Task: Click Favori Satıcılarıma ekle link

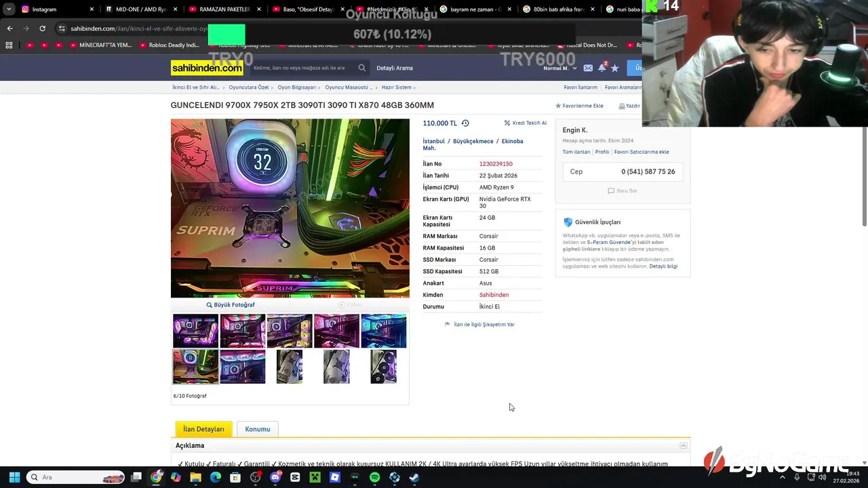Action: click(x=642, y=152)
